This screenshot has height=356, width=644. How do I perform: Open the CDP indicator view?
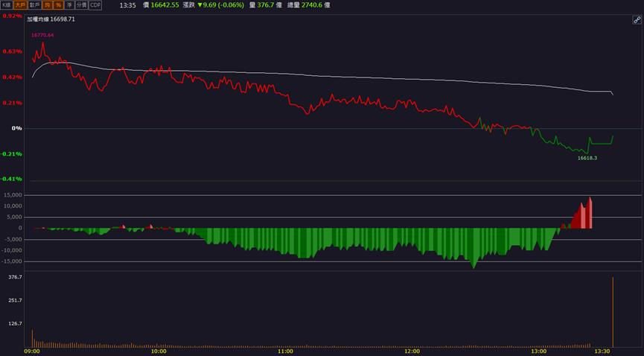coord(95,5)
